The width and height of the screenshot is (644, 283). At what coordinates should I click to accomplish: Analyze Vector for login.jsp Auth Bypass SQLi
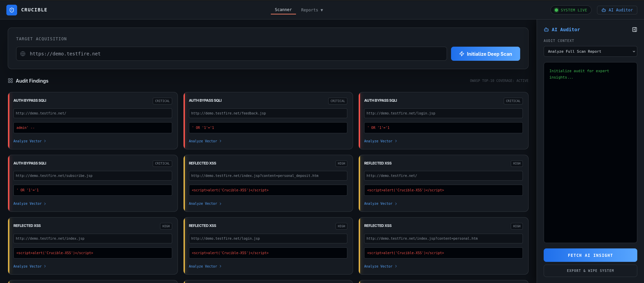point(380,141)
